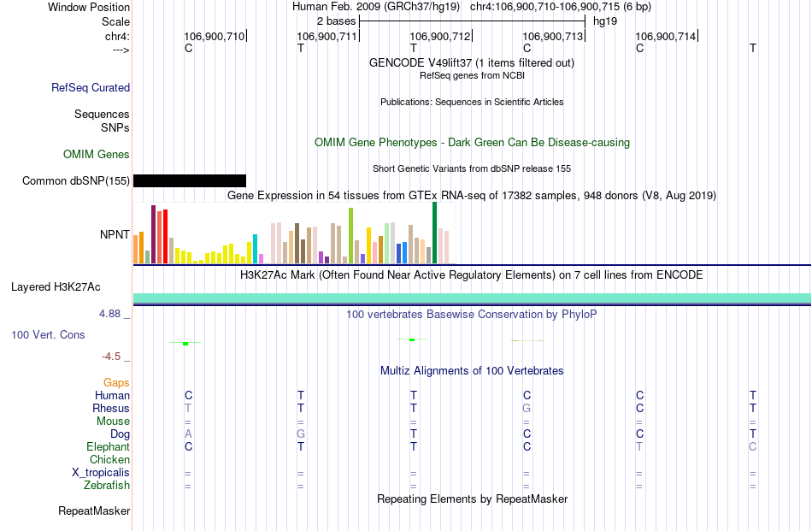Click the orange Gaps label
Viewport: 812px width, 531px height.
click(x=116, y=382)
